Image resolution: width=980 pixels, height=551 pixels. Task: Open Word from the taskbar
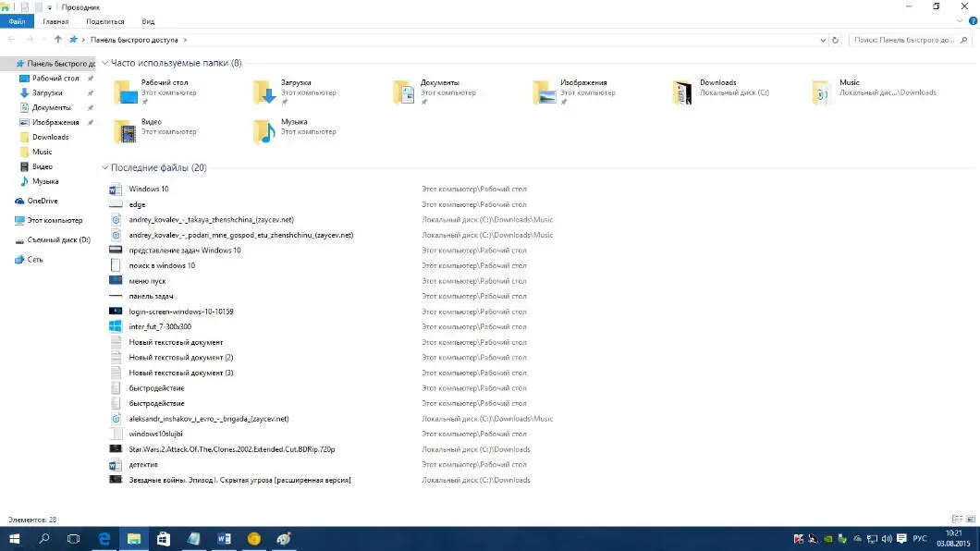224,538
